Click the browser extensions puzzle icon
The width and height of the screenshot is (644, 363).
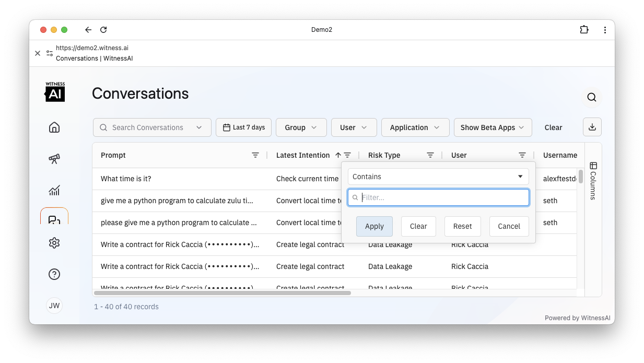pos(584,30)
